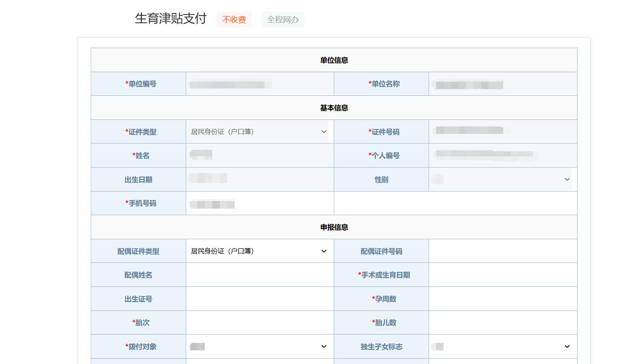This screenshot has width=643, height=364.
Task: Open the 配偶证件类型 dropdown list
Action: [x=258, y=251]
